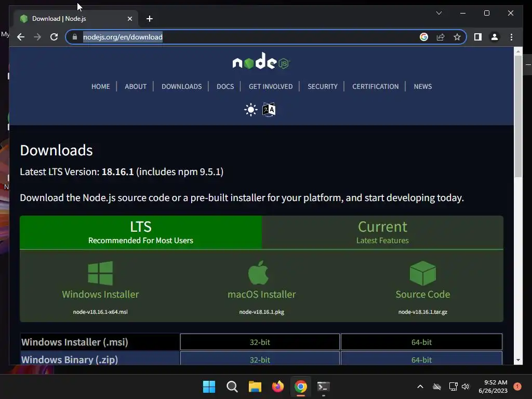The width and height of the screenshot is (532, 399).
Task: Open Chrome side panel
Action: pos(478,37)
